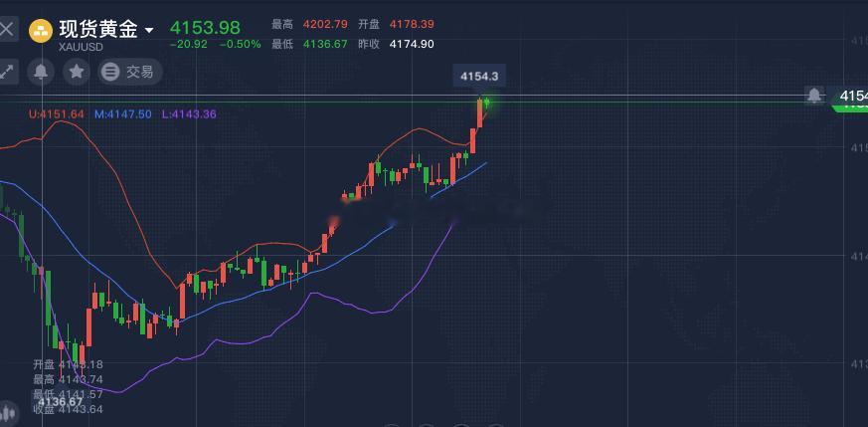The image size is (868, 427).
Task: Click the gold coin icon for spot gold
Action: coord(41,31)
